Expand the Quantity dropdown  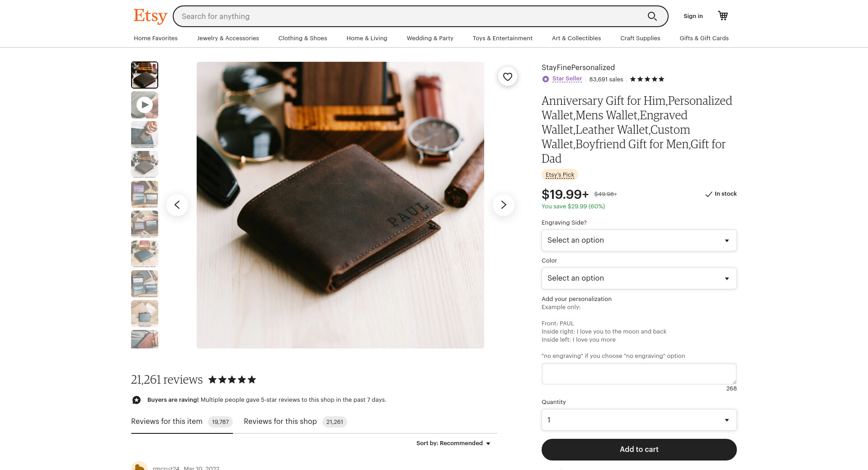639,420
